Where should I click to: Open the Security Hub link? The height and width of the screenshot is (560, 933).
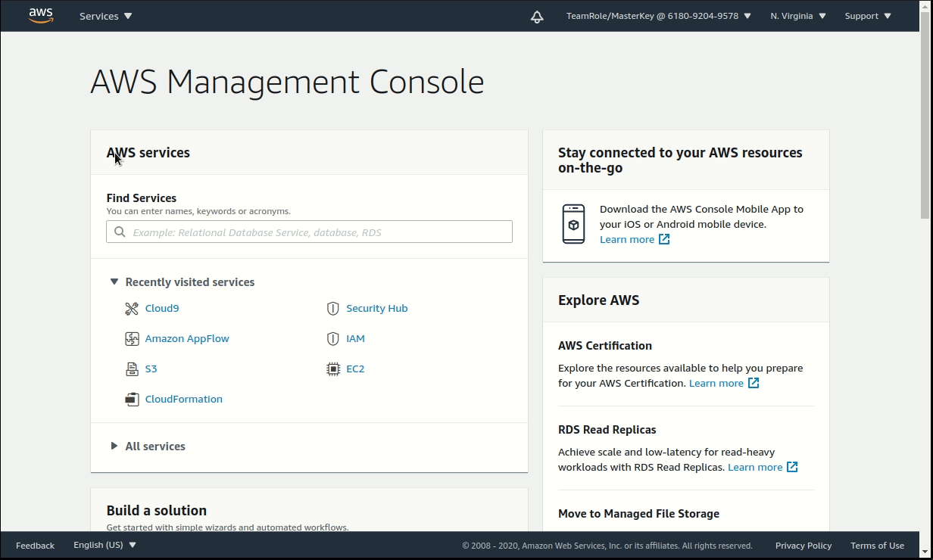coord(377,309)
